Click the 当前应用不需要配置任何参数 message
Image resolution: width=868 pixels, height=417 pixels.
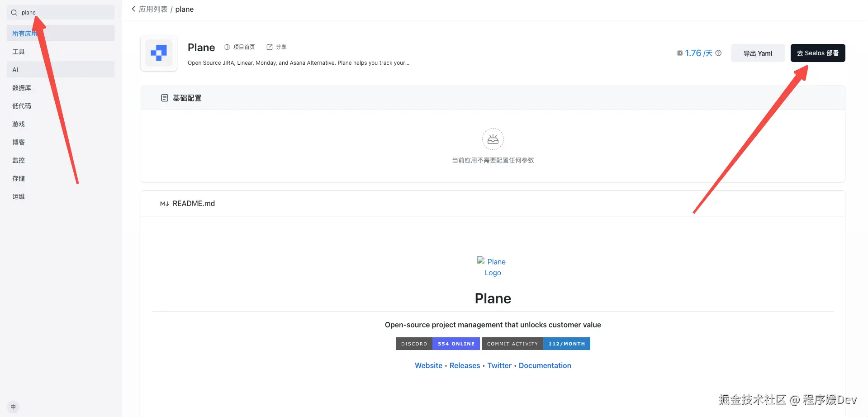(x=493, y=160)
